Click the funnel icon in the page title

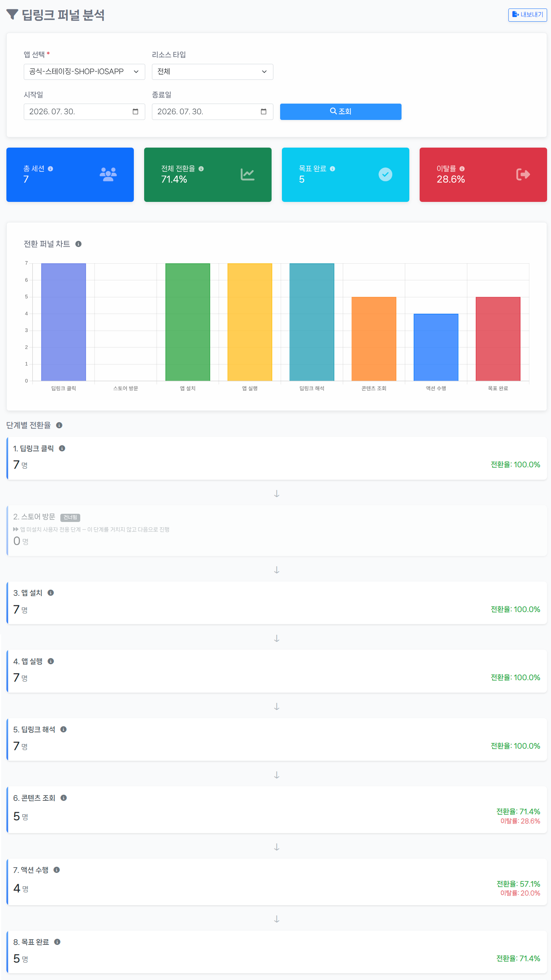click(x=12, y=15)
